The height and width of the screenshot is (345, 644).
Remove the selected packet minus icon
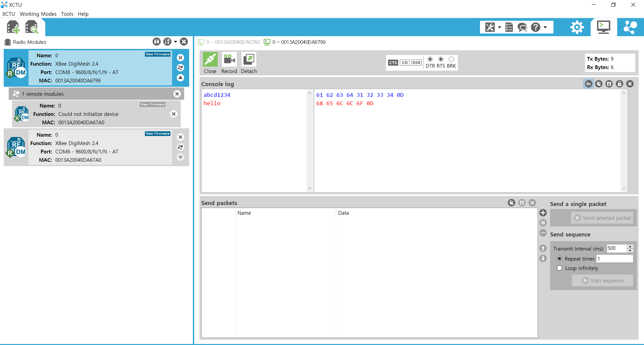[543, 233]
